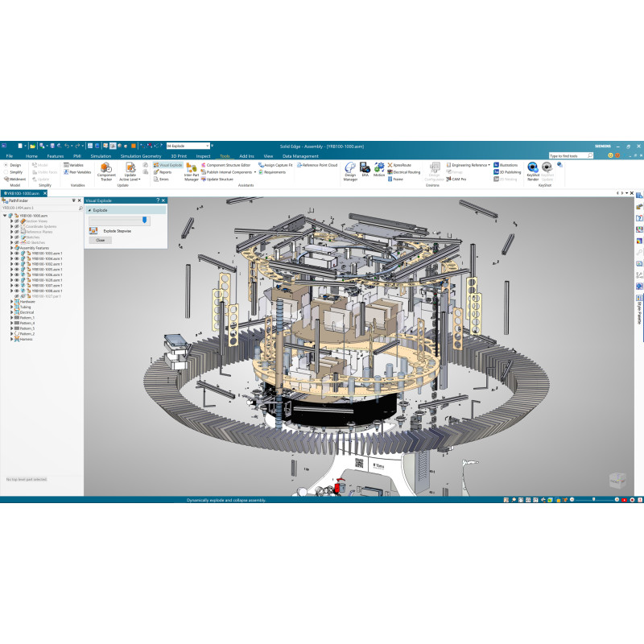The image size is (644, 644).
Task: Click the 'Type to find tools' search box
Action: (x=576, y=155)
